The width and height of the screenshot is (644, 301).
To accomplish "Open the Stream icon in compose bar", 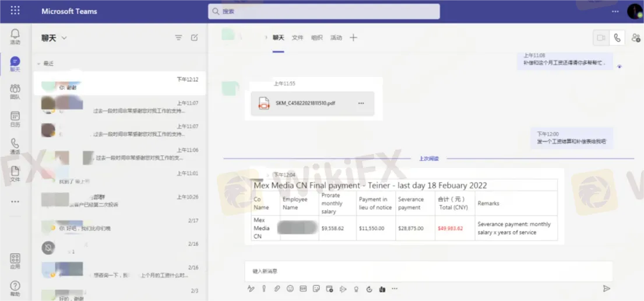I will (343, 289).
